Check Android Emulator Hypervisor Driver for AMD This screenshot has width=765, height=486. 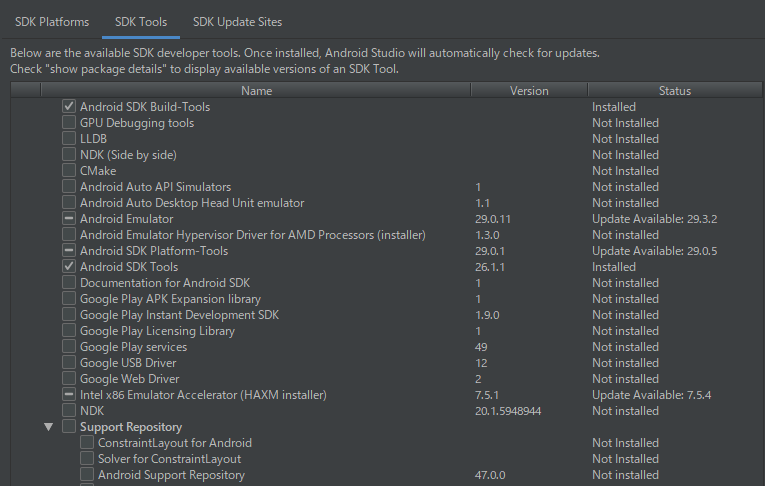(x=69, y=235)
